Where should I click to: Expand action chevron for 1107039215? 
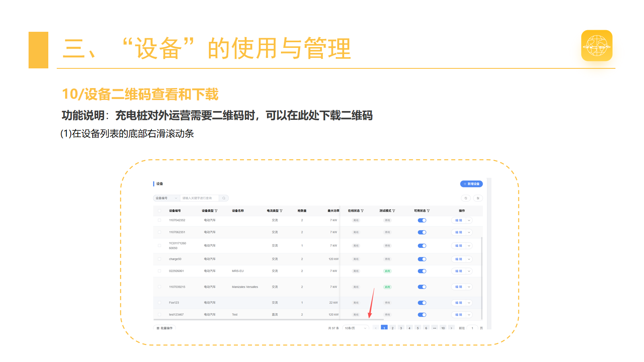point(469,287)
